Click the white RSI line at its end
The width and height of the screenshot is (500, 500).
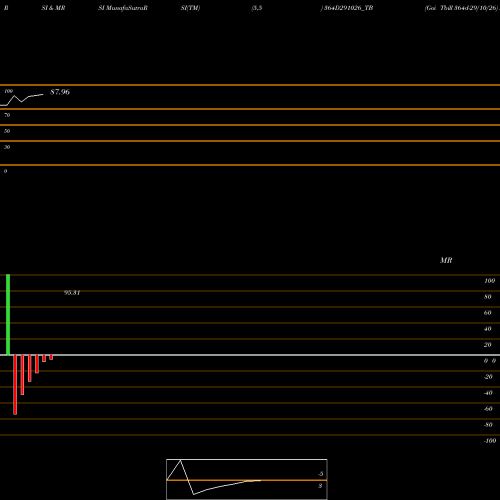click(43, 95)
